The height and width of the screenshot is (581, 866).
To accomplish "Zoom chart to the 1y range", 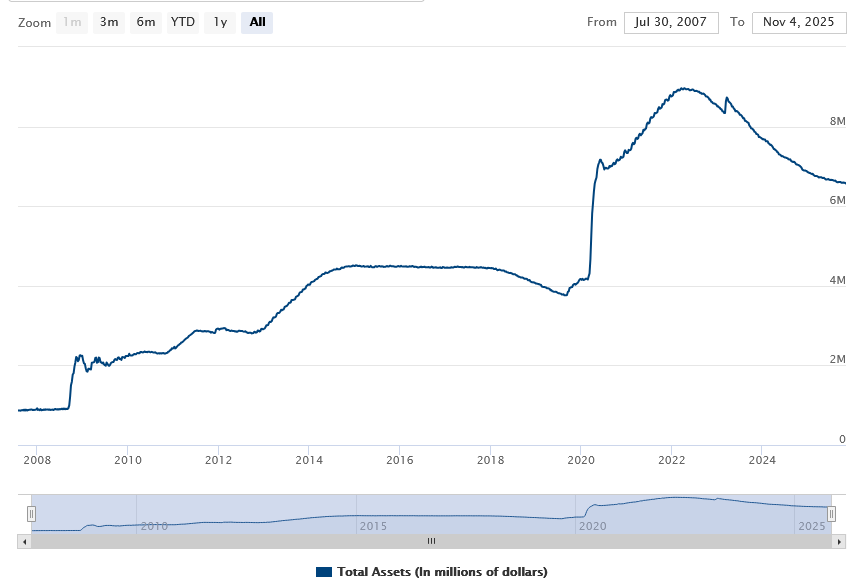I will click(220, 22).
